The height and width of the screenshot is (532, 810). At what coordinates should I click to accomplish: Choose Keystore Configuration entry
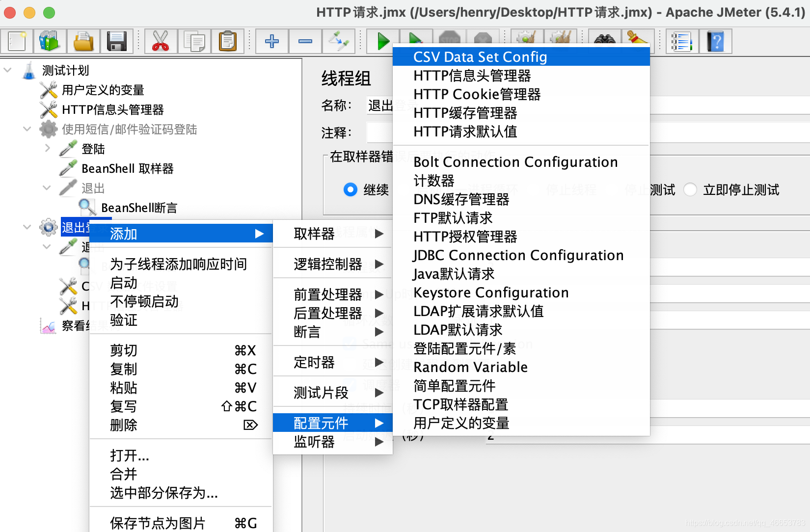[521, 293]
